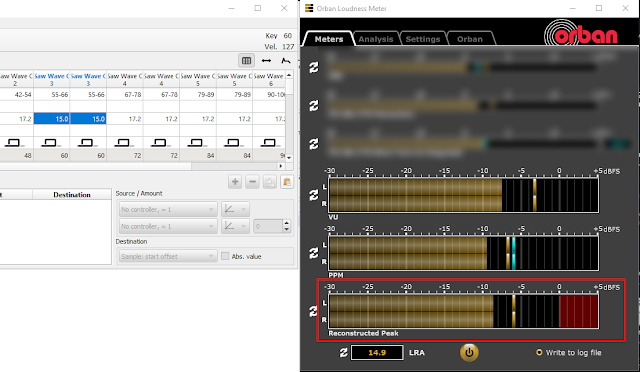Click the horizontal scrollbar right arrow

point(281,166)
